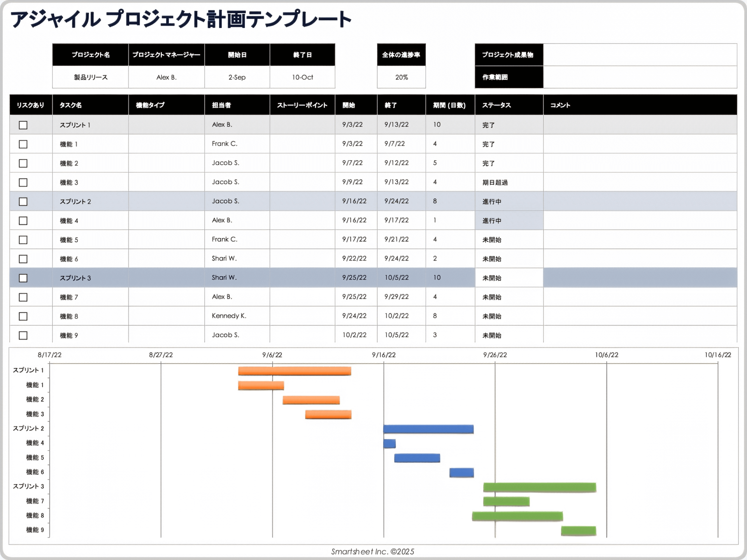
Task: Click the コメント column header
Action: [x=640, y=105]
